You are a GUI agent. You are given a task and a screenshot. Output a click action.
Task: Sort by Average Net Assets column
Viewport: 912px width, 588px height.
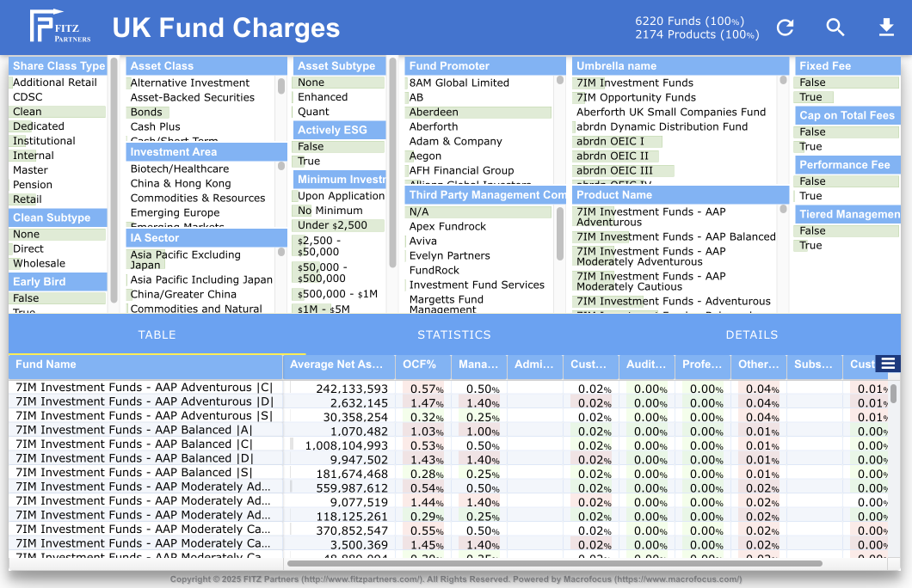pyautogui.click(x=336, y=364)
